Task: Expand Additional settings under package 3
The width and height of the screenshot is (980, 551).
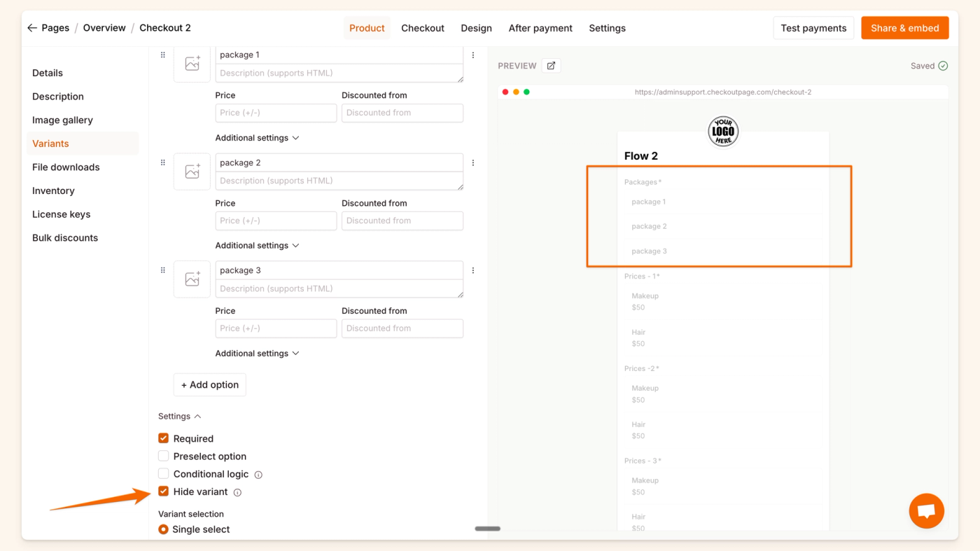Action: click(x=257, y=354)
